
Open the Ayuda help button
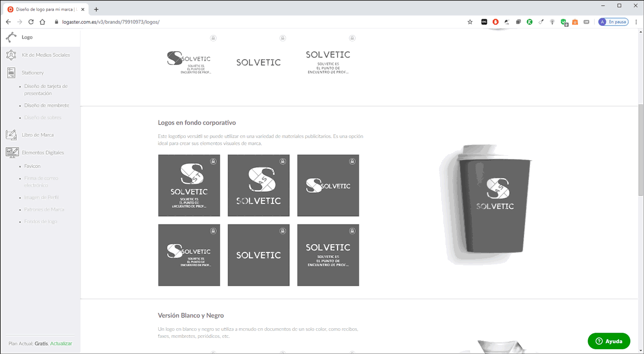[x=609, y=341]
